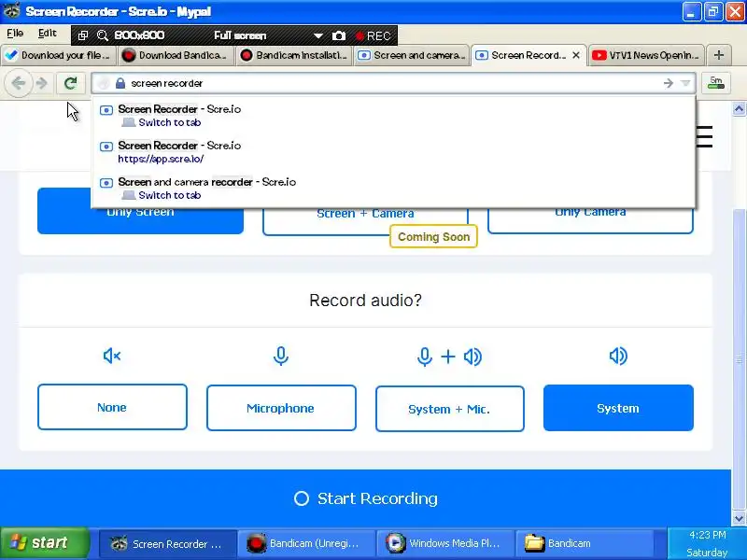
Task: Click the Bandicam magnifier size icon
Action: (102, 35)
